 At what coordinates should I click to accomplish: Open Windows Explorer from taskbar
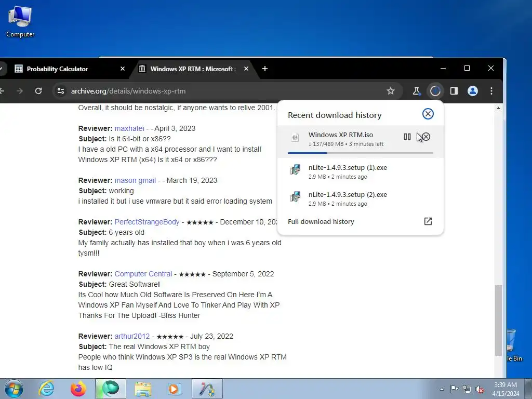tap(143, 389)
